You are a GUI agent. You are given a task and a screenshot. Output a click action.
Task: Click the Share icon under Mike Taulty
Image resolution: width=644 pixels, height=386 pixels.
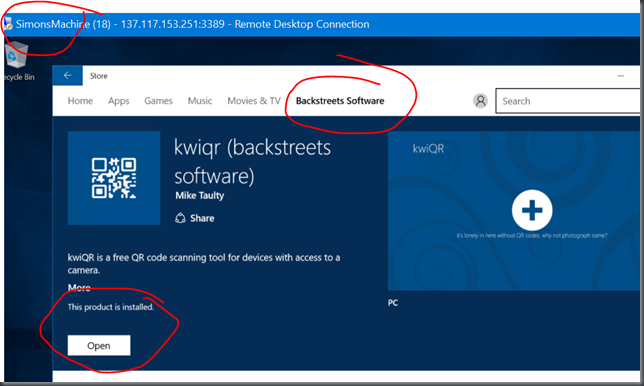pyautogui.click(x=180, y=218)
